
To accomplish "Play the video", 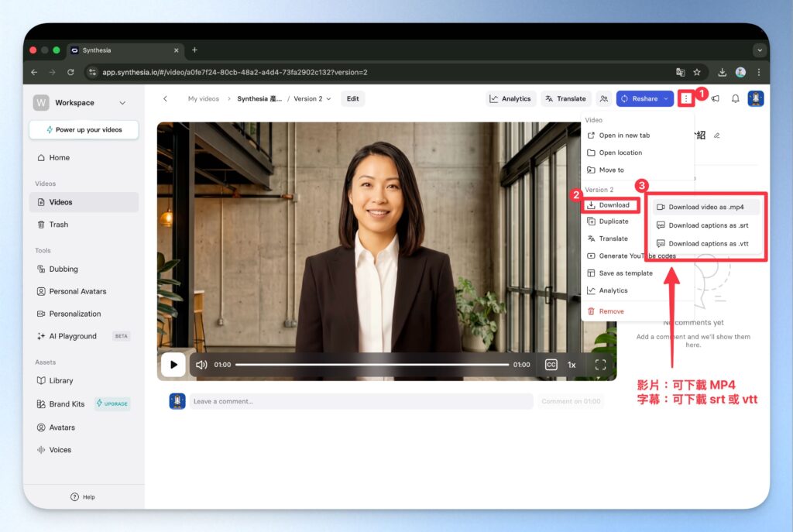I will click(x=173, y=365).
